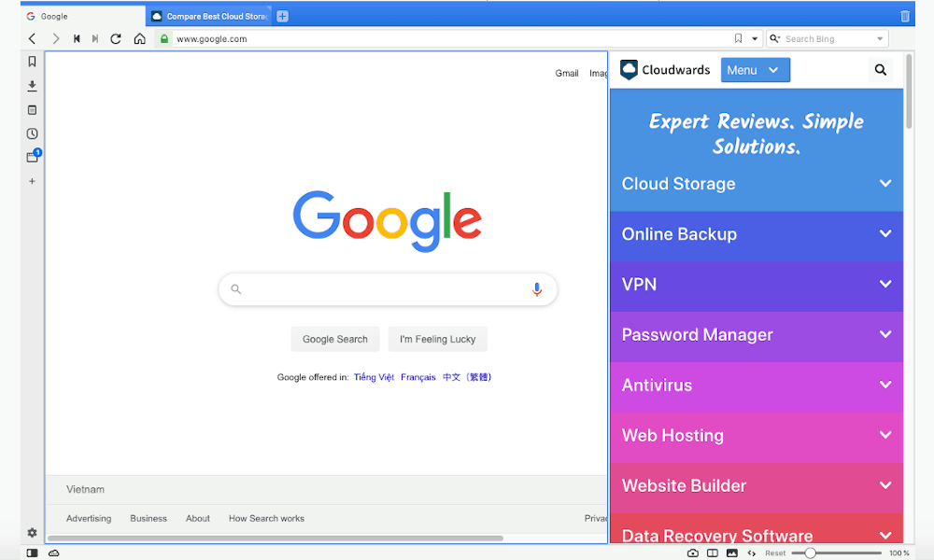Expand Data Recovery Software section

[757, 529]
